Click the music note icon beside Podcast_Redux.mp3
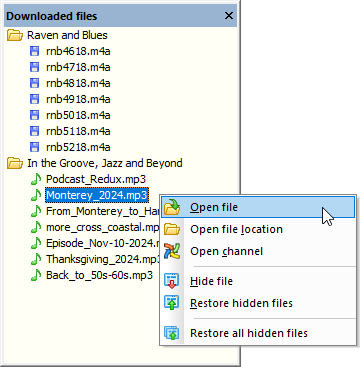Image resolution: width=360 pixels, height=367 pixels. tap(35, 179)
